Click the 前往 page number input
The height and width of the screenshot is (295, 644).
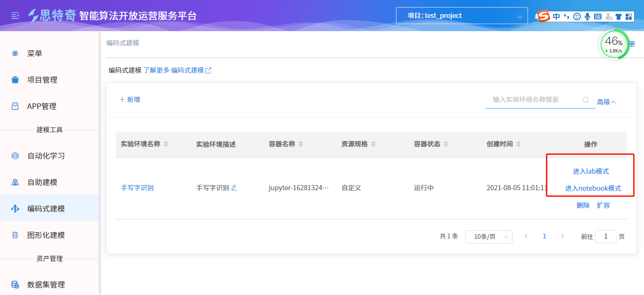tap(606, 236)
